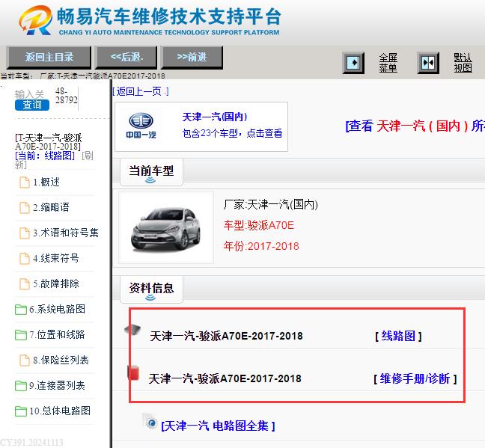Click the document icon next to 3.术语和符号集
This screenshot has width=485, height=448.
25,233
